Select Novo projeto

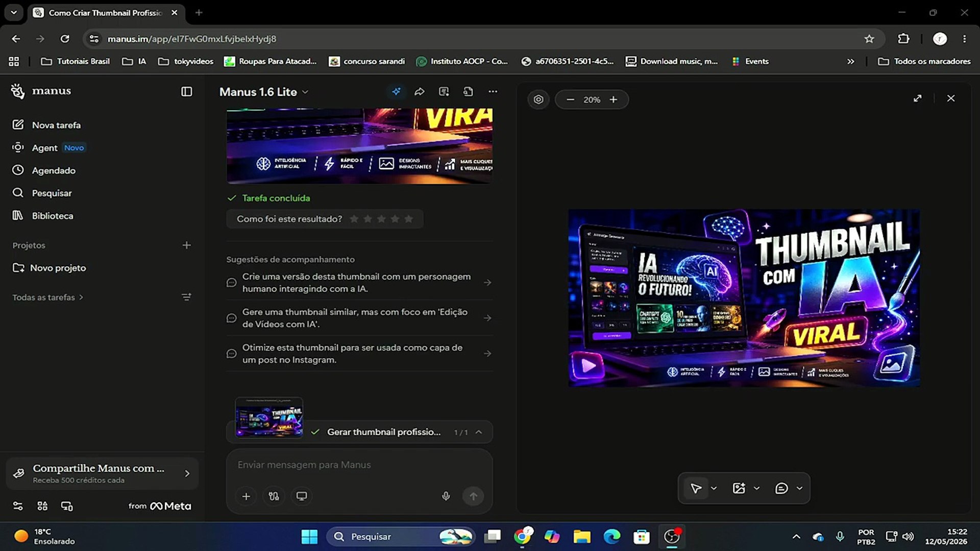click(x=50, y=268)
